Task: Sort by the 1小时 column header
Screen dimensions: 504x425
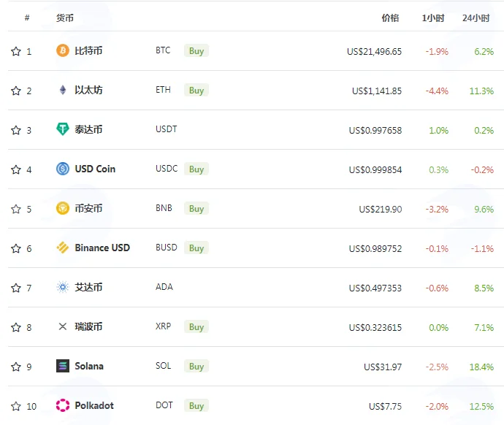Action: (x=433, y=18)
